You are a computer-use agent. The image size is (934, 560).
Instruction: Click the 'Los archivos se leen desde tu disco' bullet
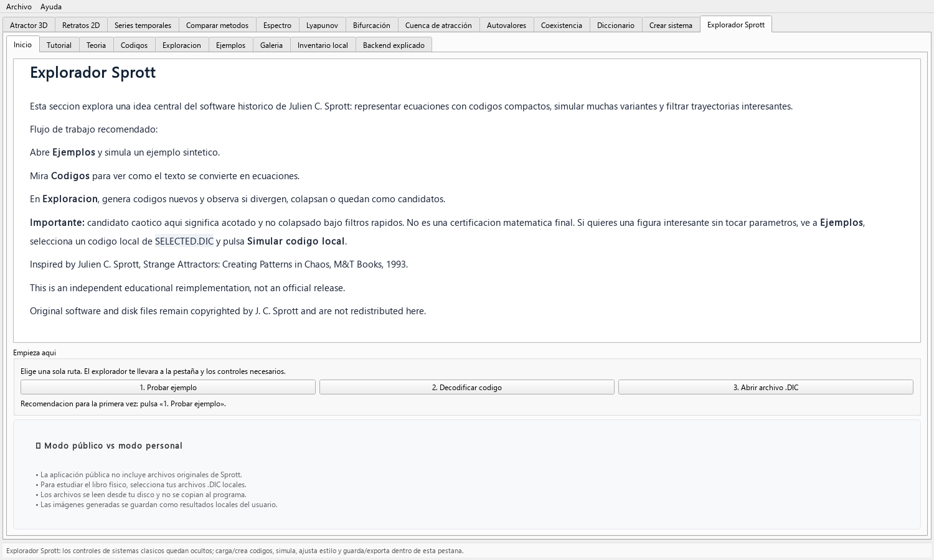[x=141, y=495]
